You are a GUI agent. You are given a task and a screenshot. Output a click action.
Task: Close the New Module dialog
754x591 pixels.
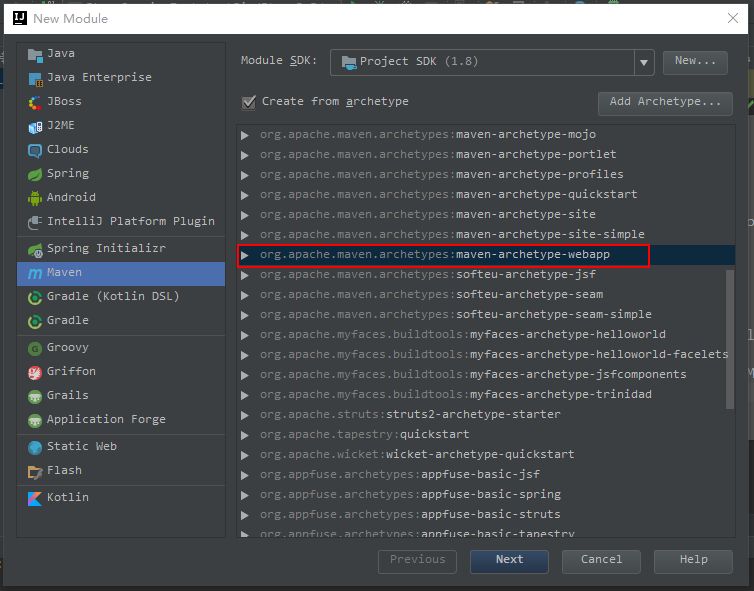point(733,18)
